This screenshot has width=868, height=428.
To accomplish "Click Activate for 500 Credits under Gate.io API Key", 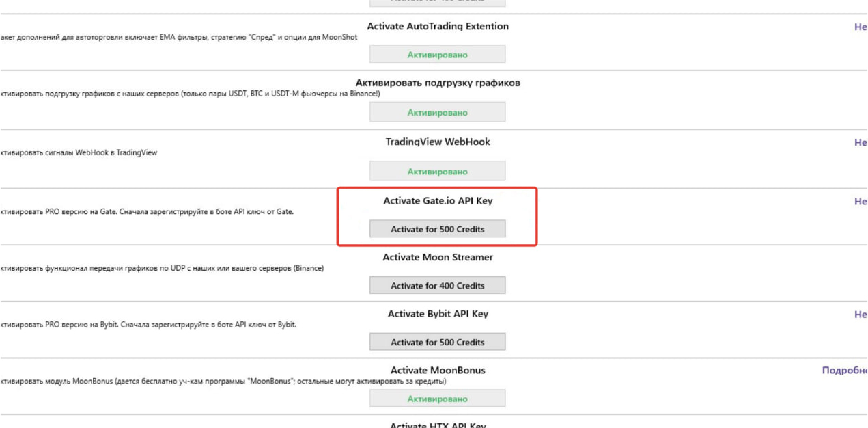I will [438, 229].
